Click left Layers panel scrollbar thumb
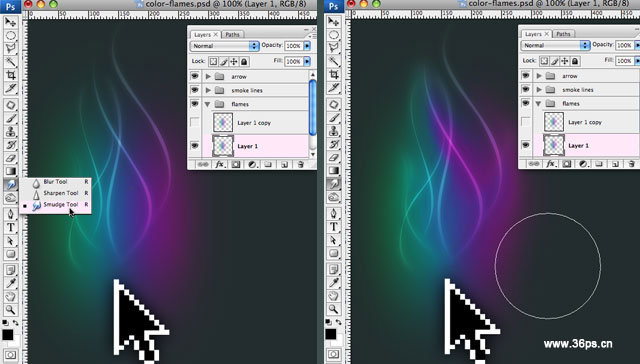Screen dimensions: 640x364 pyautogui.click(x=313, y=107)
